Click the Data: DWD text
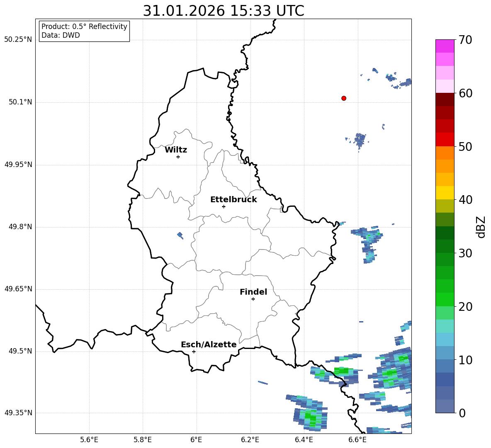The image size is (491, 448). tap(61, 35)
